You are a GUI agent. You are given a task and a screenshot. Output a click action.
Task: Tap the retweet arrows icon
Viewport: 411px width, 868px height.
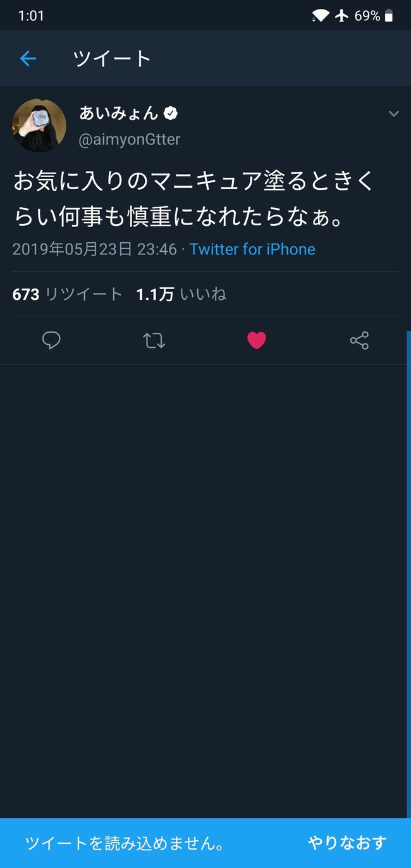(x=154, y=341)
